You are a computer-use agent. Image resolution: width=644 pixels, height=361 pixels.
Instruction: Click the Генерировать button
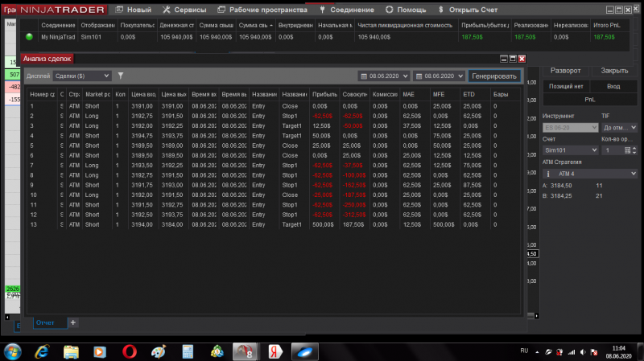click(x=494, y=76)
